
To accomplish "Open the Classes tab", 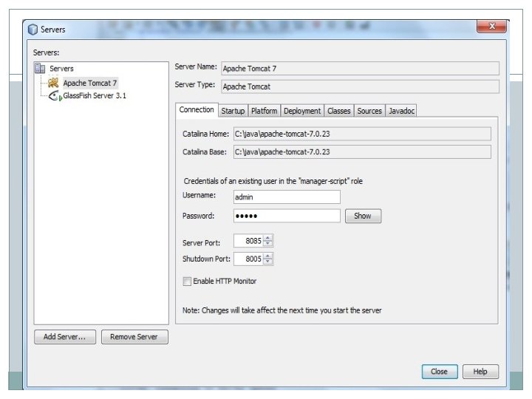I will (338, 111).
